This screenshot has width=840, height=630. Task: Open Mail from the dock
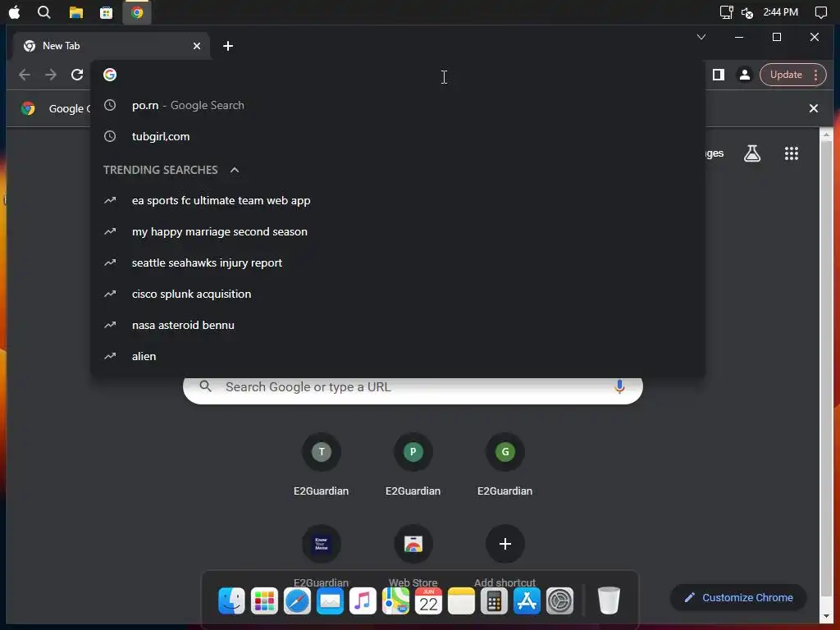(330, 601)
